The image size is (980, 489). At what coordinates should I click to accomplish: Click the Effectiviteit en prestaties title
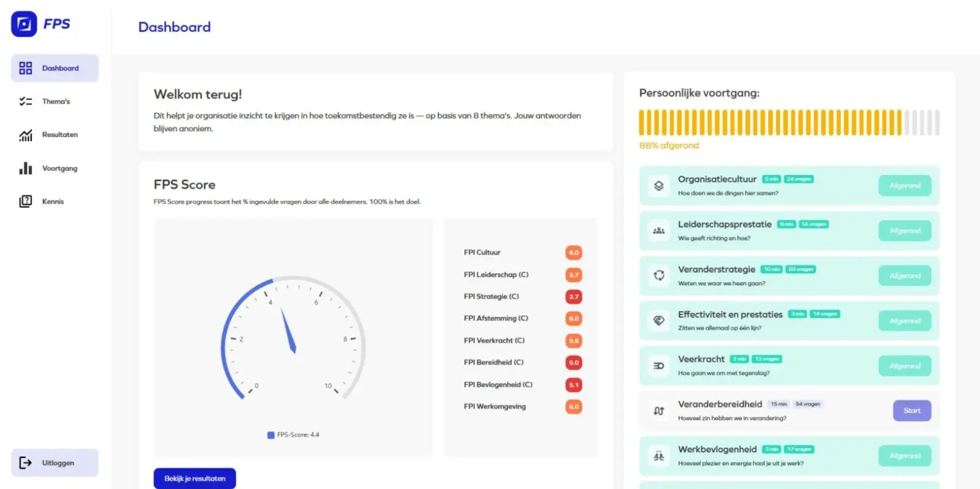(730, 315)
